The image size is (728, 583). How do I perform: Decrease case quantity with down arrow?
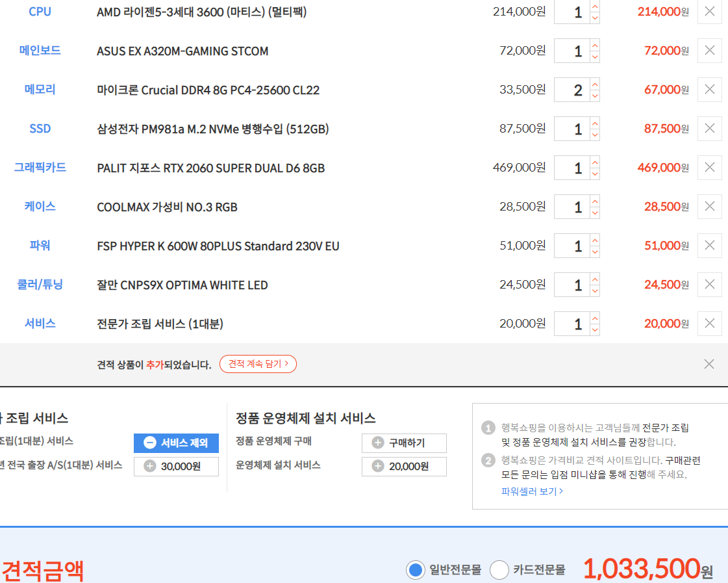coord(595,213)
